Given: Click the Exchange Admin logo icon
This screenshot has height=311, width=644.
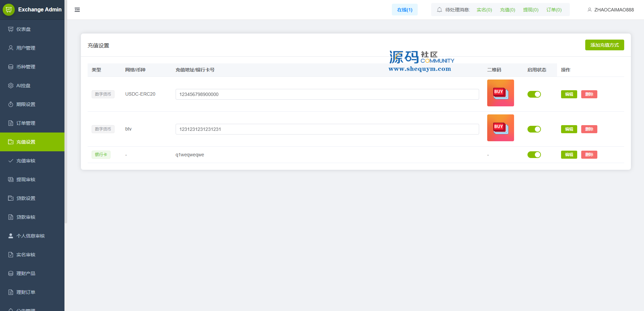Looking at the screenshot, I should click(x=9, y=10).
